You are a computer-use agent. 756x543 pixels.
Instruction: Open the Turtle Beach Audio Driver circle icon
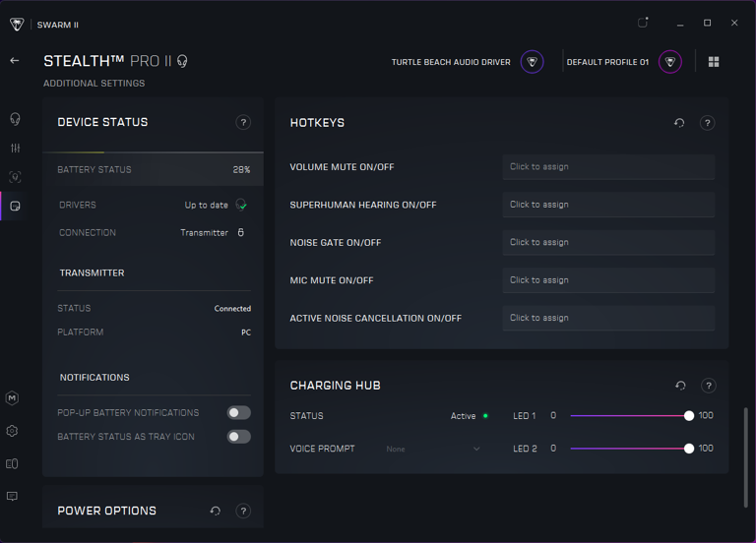pos(532,62)
